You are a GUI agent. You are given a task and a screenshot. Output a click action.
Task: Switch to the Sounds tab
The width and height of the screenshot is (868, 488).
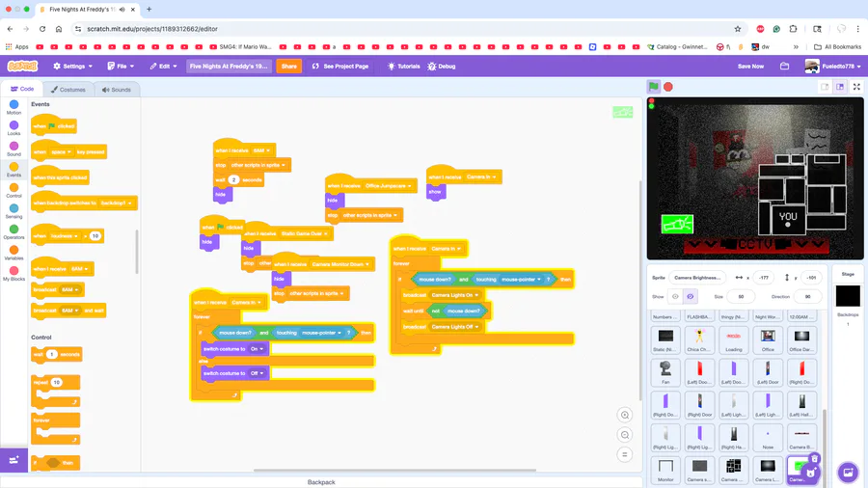[x=117, y=89]
